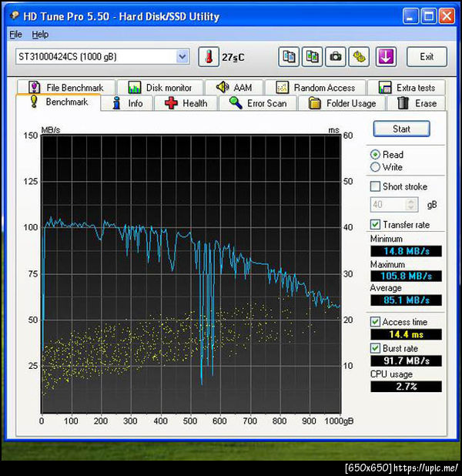Open the Erase tab
Viewport: 462px width, 476px height.
(417, 103)
